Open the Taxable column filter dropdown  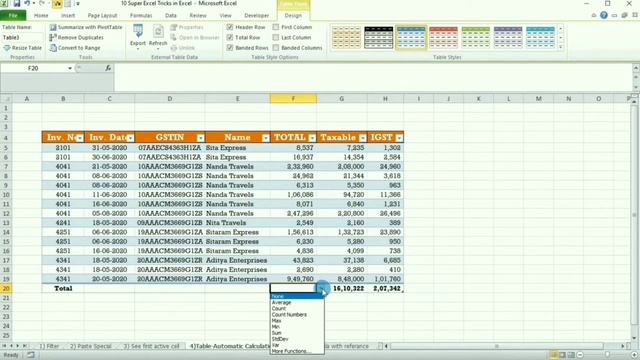362,138
